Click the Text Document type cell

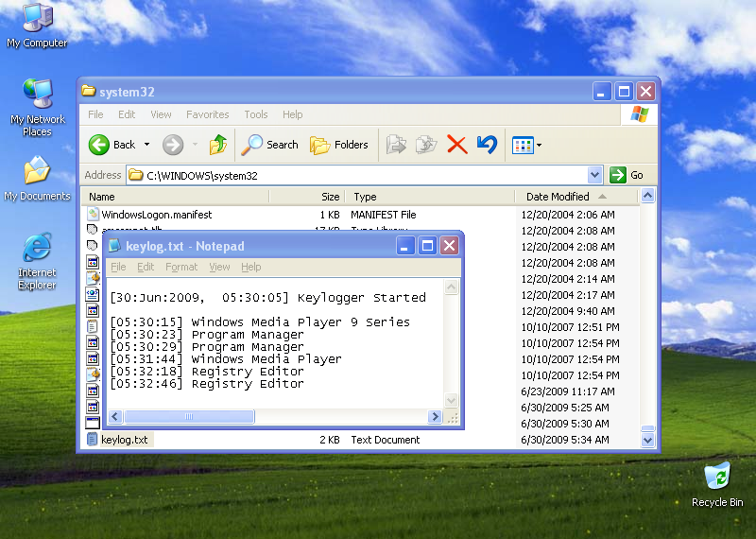386,440
